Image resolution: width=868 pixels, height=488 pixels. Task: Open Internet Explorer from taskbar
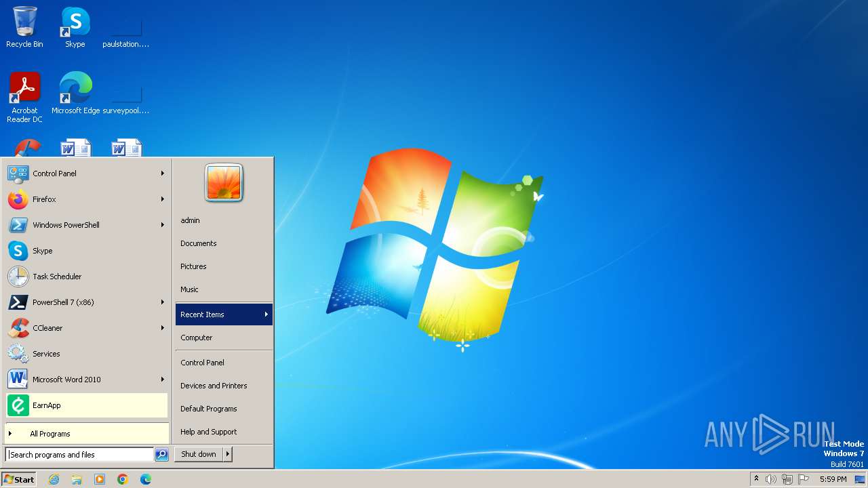54,479
